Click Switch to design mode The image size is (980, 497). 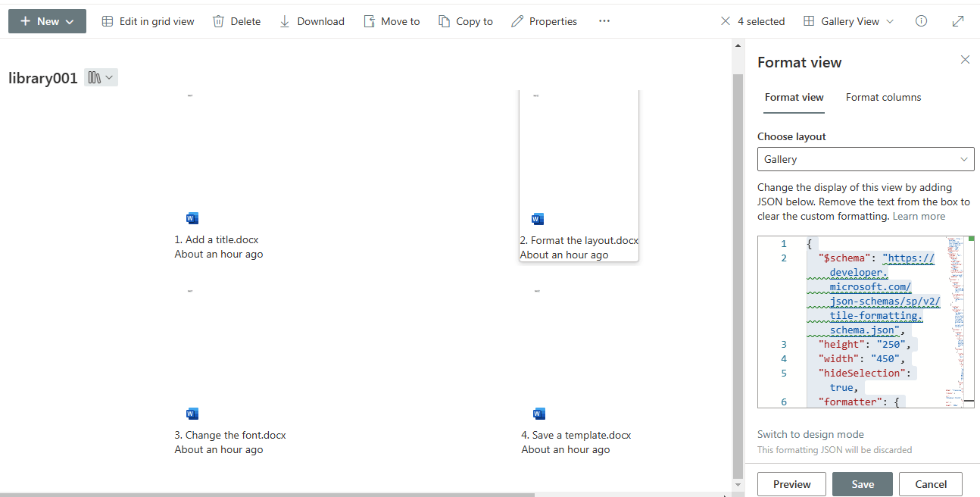click(810, 434)
